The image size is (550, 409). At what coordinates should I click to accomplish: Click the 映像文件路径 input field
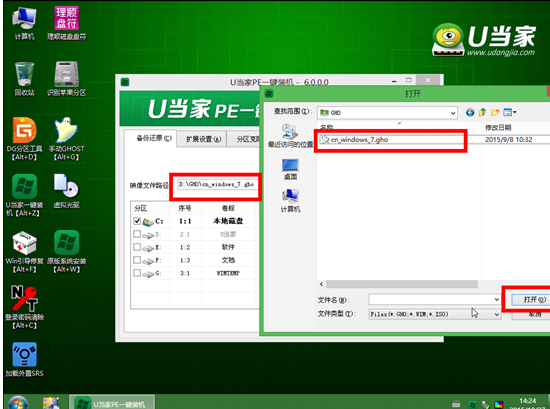click(217, 185)
